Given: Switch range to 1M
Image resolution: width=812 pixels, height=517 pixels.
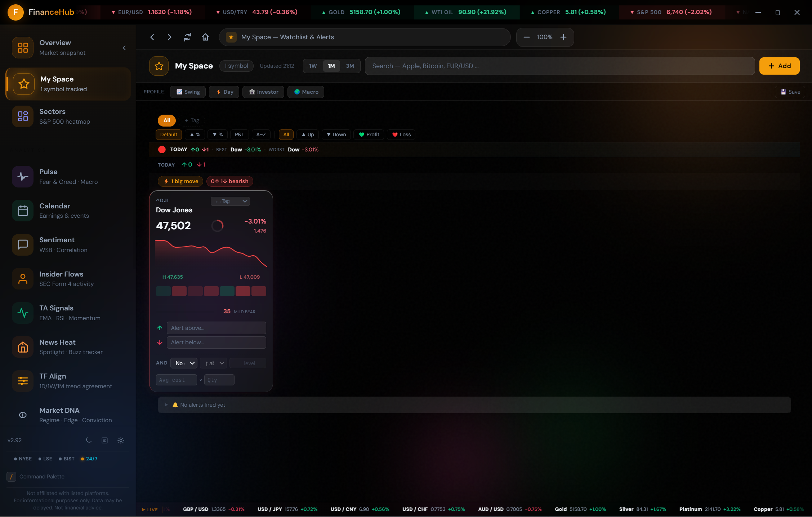Looking at the screenshot, I should (x=331, y=66).
